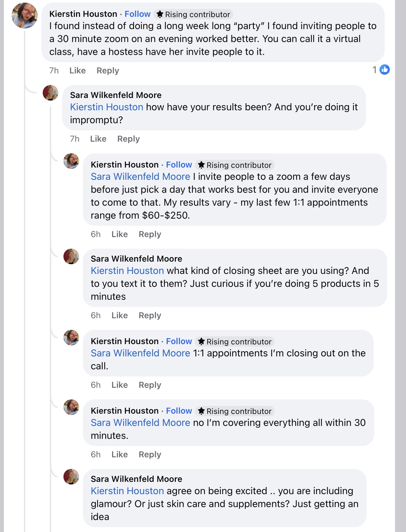The height and width of the screenshot is (532, 406).
Task: Open Kierstin Houston mention in glamour comment
Action: point(127,491)
